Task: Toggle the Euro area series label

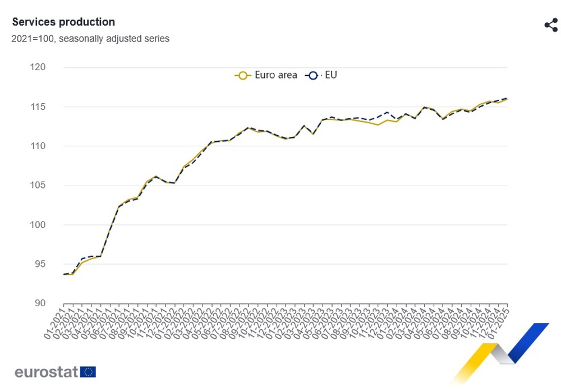Action: 275,75
